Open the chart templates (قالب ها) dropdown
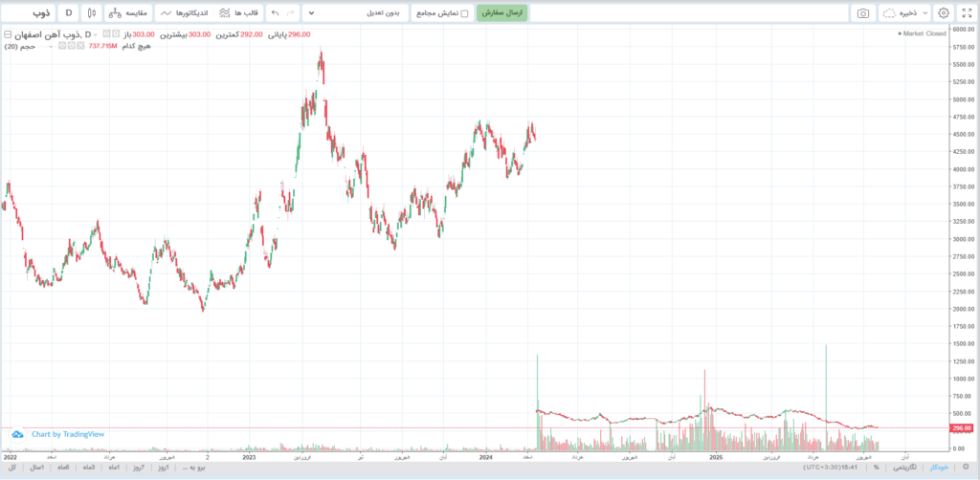The image size is (980, 480). (238, 13)
